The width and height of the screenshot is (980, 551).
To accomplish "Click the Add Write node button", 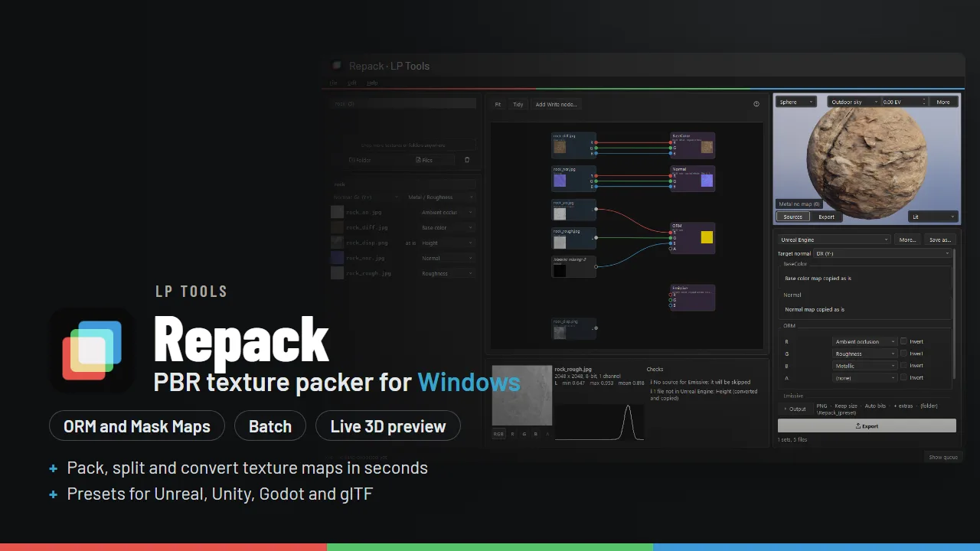I will point(557,104).
